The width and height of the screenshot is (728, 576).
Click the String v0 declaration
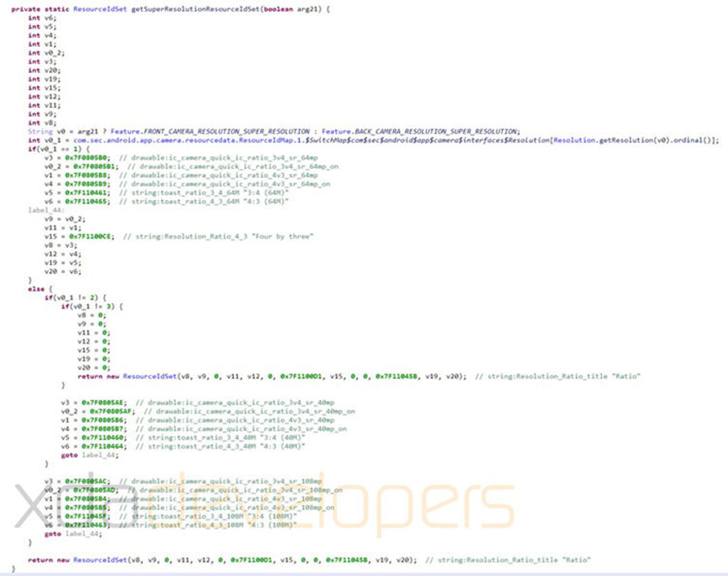(x=46, y=131)
